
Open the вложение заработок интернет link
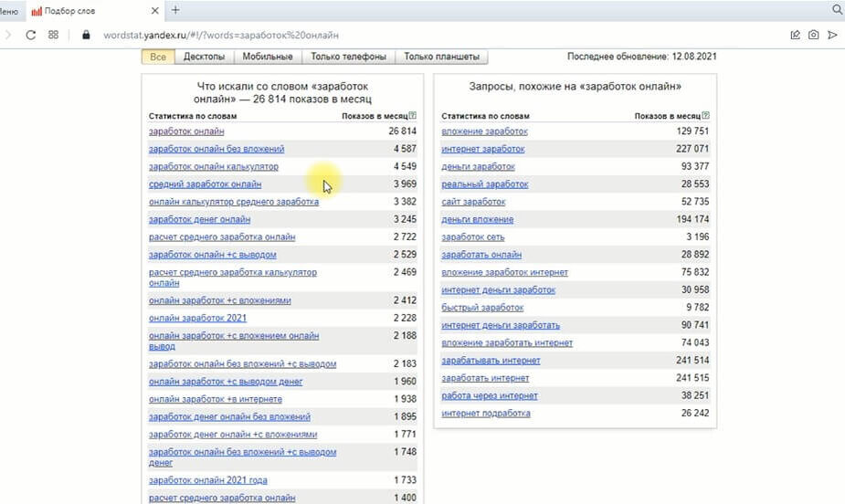coord(504,272)
